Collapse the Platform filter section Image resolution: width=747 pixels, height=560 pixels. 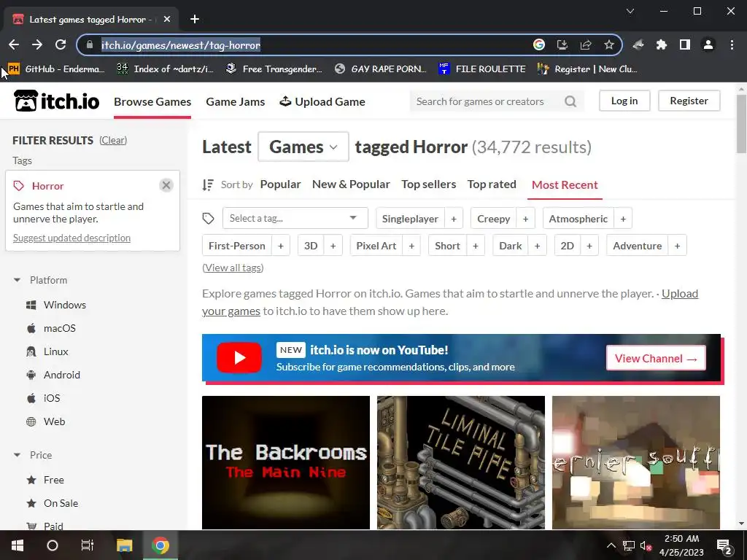click(x=18, y=280)
